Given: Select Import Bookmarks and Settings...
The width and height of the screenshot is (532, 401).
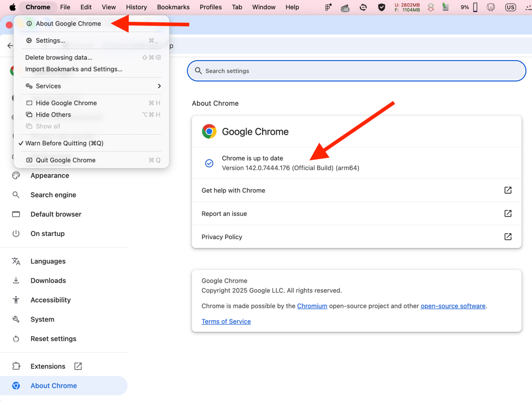Looking at the screenshot, I should point(91,69).
